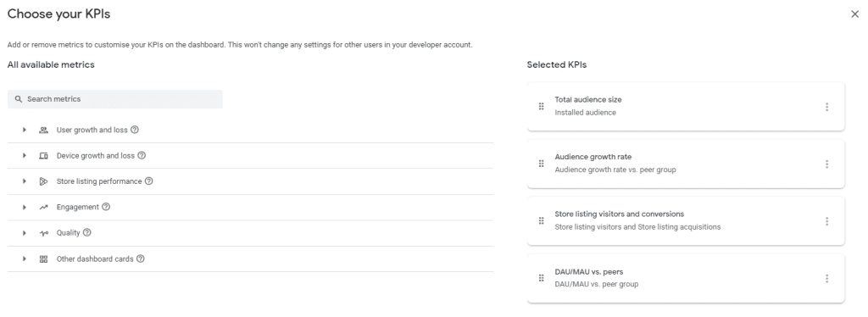Click the Search metrics input field
Screen dimensions: 868x317
tap(115, 99)
